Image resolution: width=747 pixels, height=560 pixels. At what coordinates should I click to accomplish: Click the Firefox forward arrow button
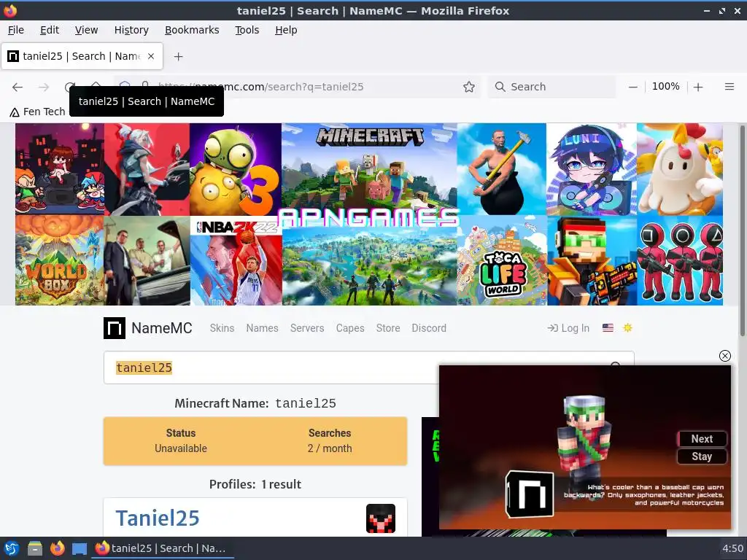[x=44, y=87]
